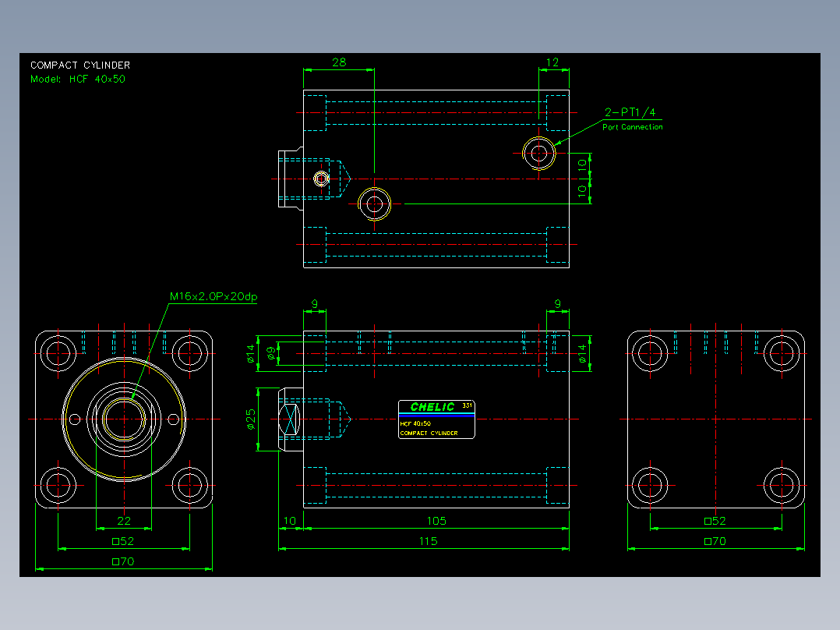This screenshot has width=840, height=630.
Task: Select the ø14 dimension beside the ø9 label
Action: pyautogui.click(x=251, y=354)
